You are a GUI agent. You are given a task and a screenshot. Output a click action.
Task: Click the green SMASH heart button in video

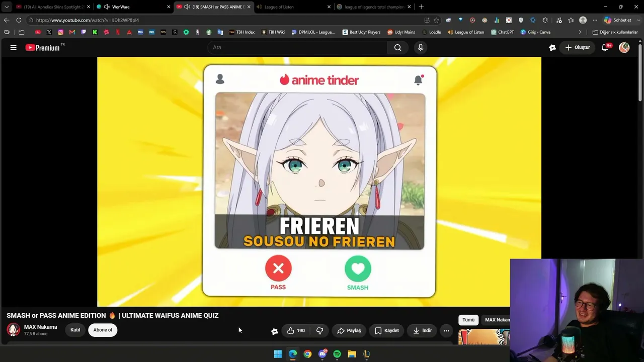point(358,268)
